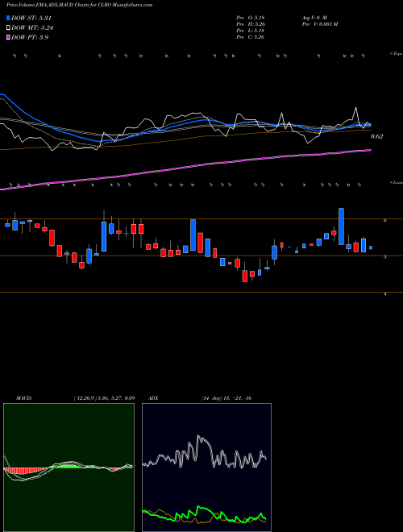403x532 pixels.
Task: Click the 'DOW MT: 5.24' legend label
Action: [x=32, y=28]
